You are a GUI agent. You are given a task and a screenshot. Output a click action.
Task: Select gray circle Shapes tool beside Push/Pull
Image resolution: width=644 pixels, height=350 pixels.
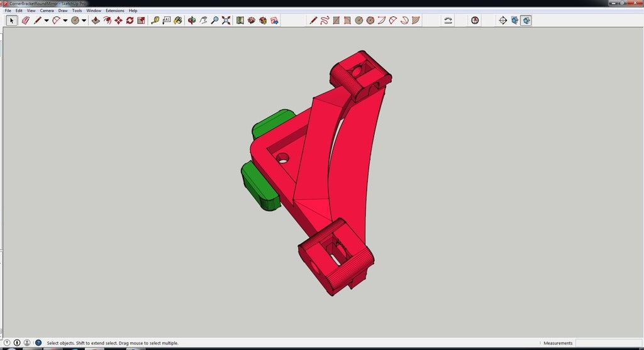tap(75, 20)
